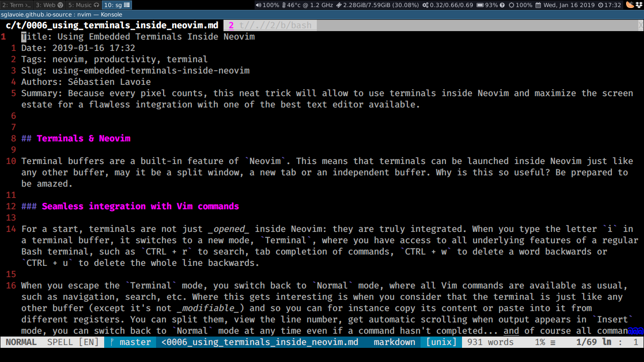Viewport: 644px width, 362px height.
Task: Select the 0006_using_terminals_inside_neovim.md tab
Action: pyautogui.click(x=112, y=25)
